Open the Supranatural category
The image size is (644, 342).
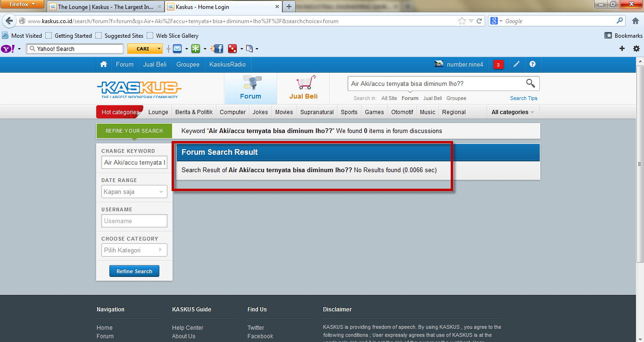(317, 112)
